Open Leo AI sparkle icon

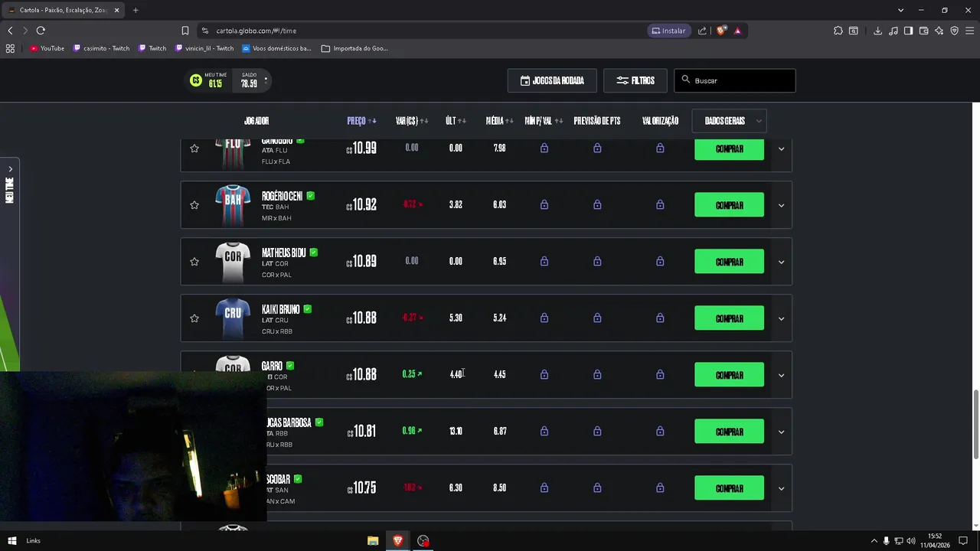939,31
